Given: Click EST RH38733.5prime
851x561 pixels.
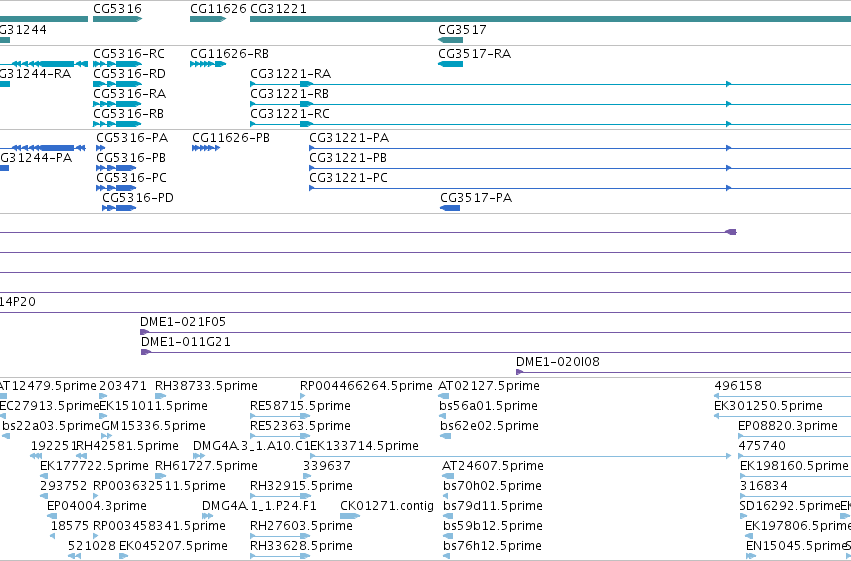Looking at the screenshot, I should pos(206,386).
